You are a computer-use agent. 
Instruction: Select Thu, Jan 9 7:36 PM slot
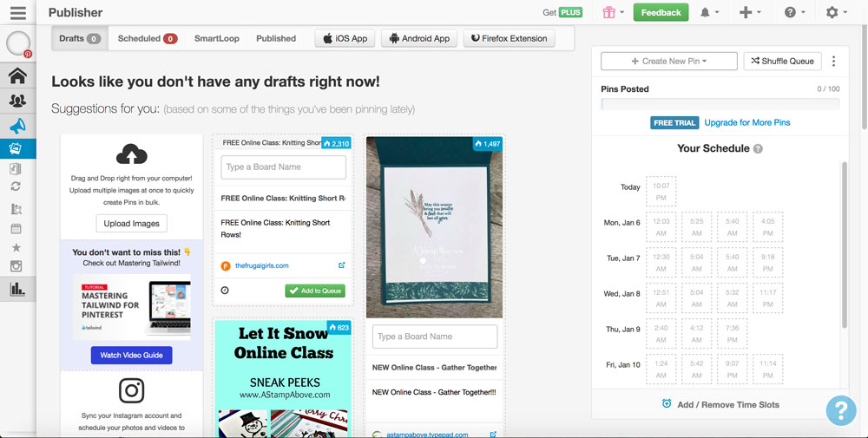coord(733,333)
